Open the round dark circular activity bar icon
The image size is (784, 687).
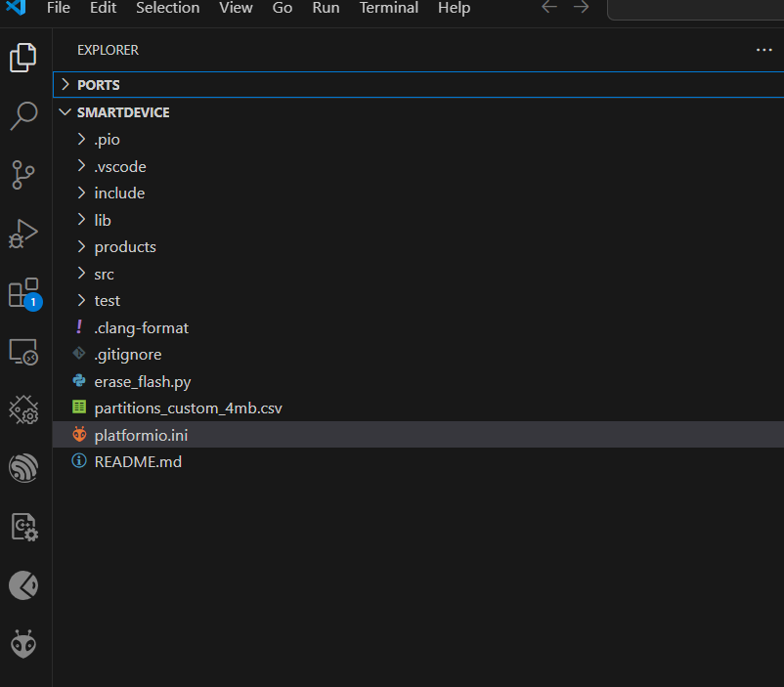coord(23,585)
